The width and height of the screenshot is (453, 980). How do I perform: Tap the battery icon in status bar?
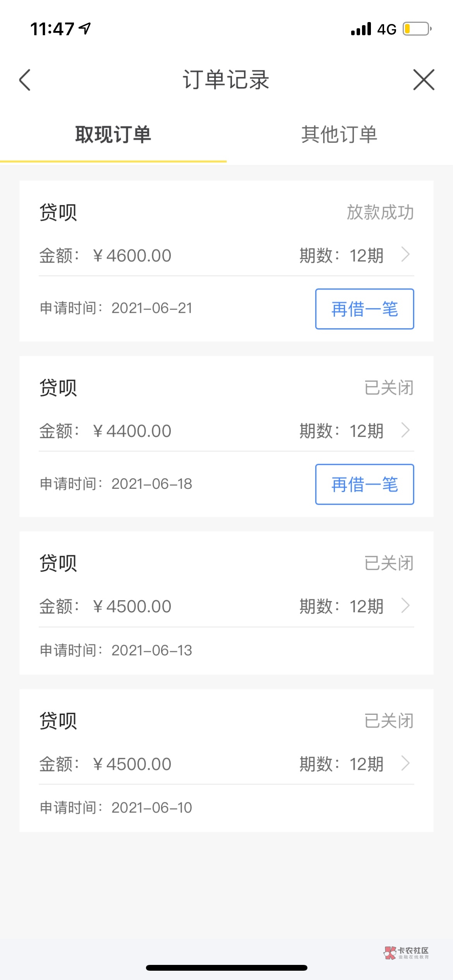[x=417, y=29]
